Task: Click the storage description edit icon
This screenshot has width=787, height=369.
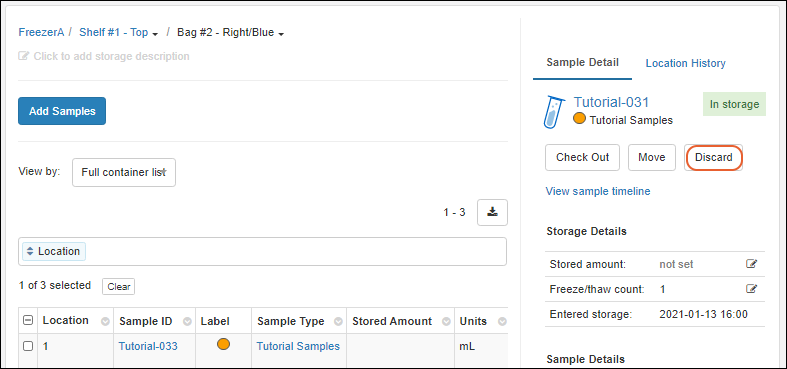Action: [x=23, y=56]
